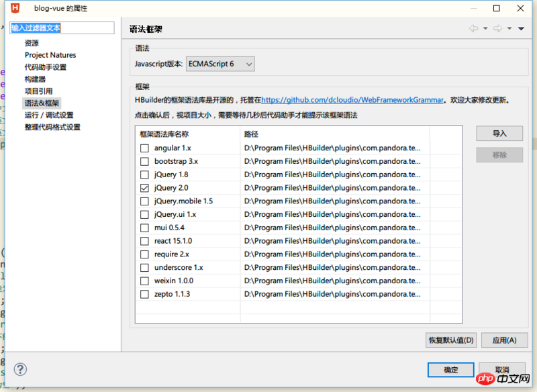This screenshot has width=537, height=392.
Task: Enable the jQuery 1.8 checkbox
Action: 144,175
